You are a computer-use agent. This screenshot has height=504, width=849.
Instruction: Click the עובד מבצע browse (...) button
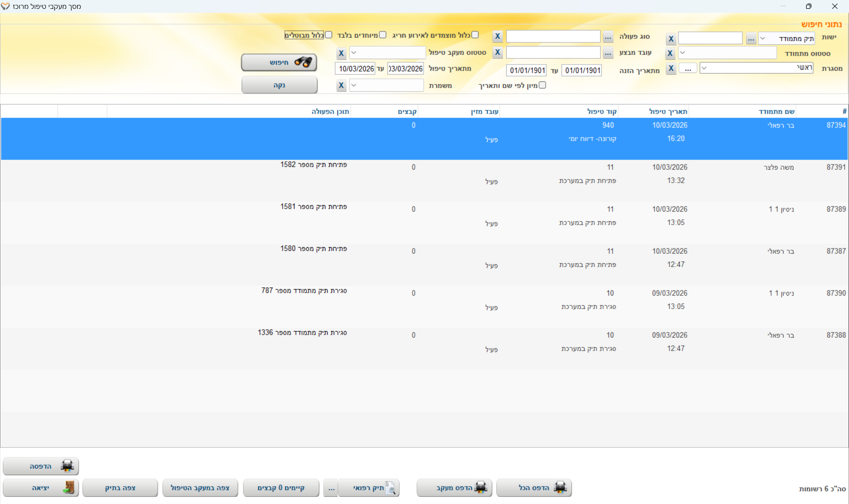pyautogui.click(x=608, y=53)
